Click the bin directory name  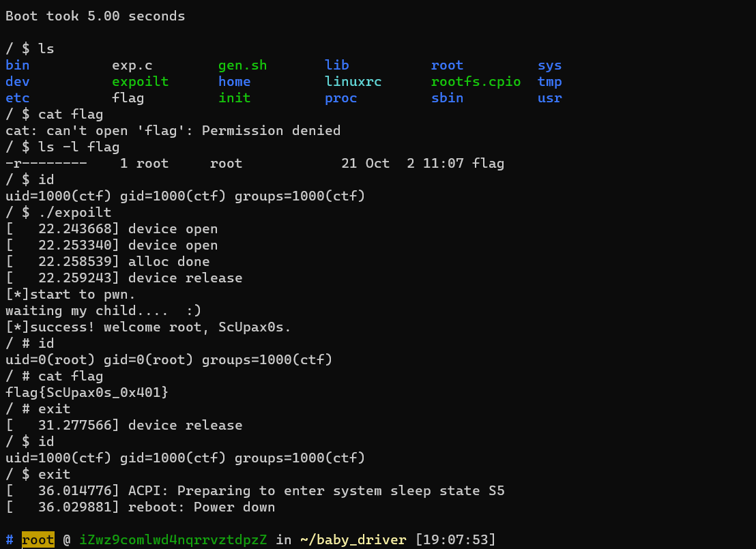coord(17,65)
